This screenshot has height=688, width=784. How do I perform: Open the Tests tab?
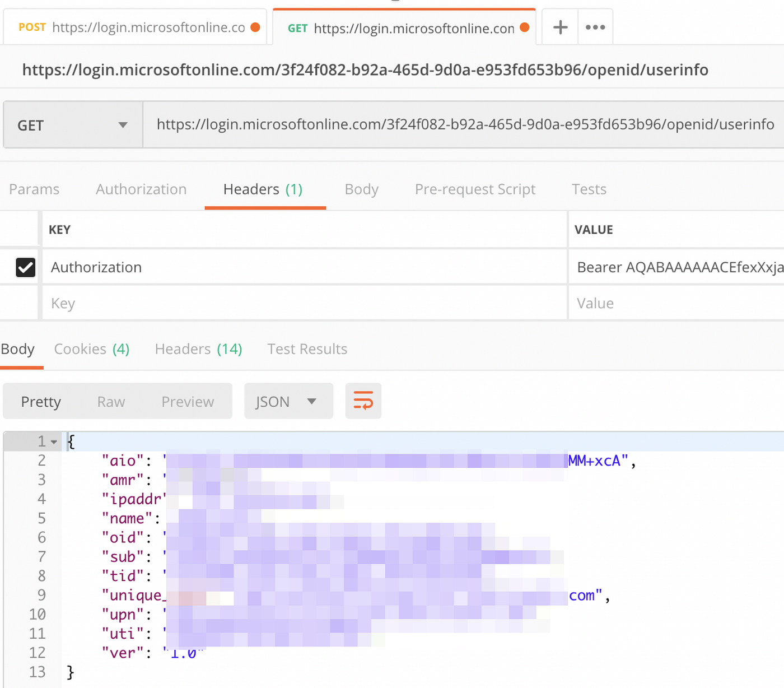[x=589, y=189]
